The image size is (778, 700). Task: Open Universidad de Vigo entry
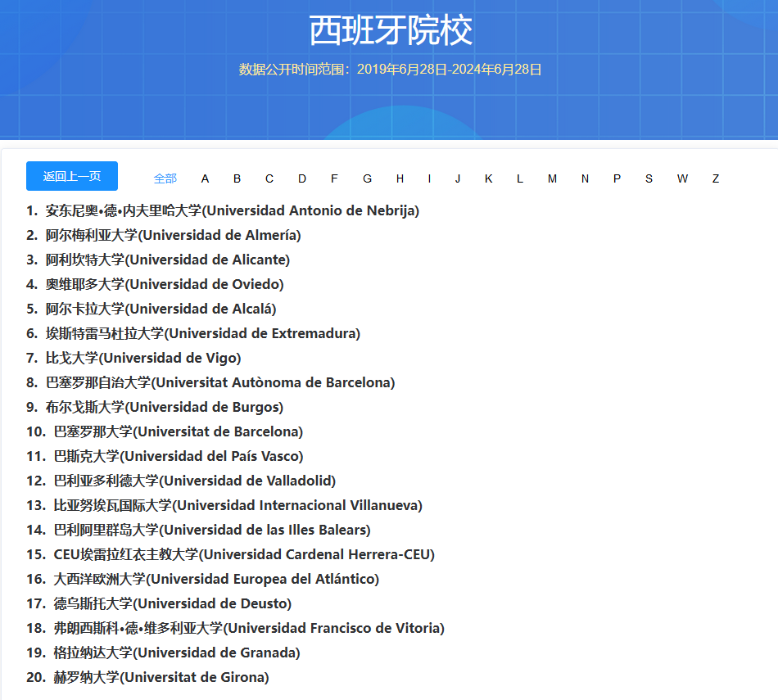coord(134,358)
